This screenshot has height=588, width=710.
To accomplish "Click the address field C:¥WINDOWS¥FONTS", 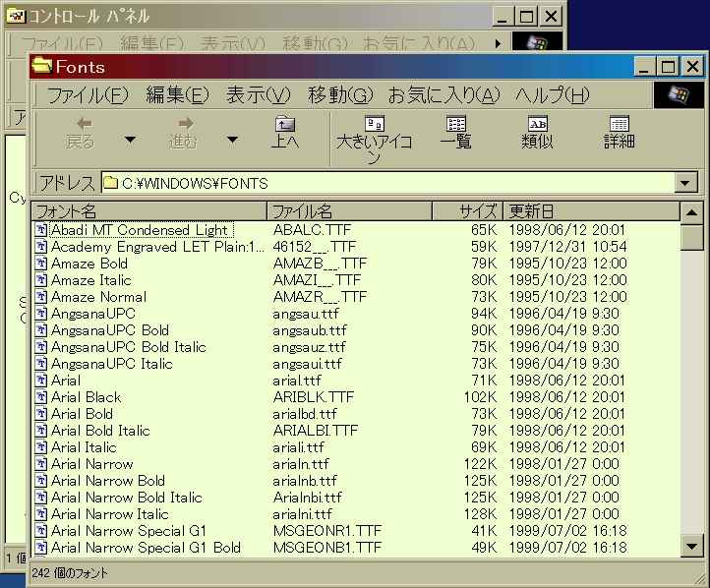I will 387,183.
